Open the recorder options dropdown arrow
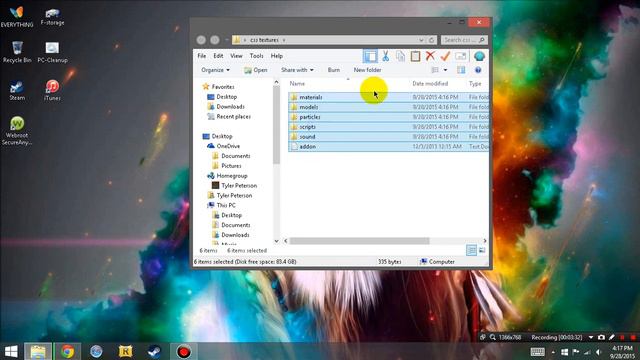 pyautogui.click(x=591, y=338)
